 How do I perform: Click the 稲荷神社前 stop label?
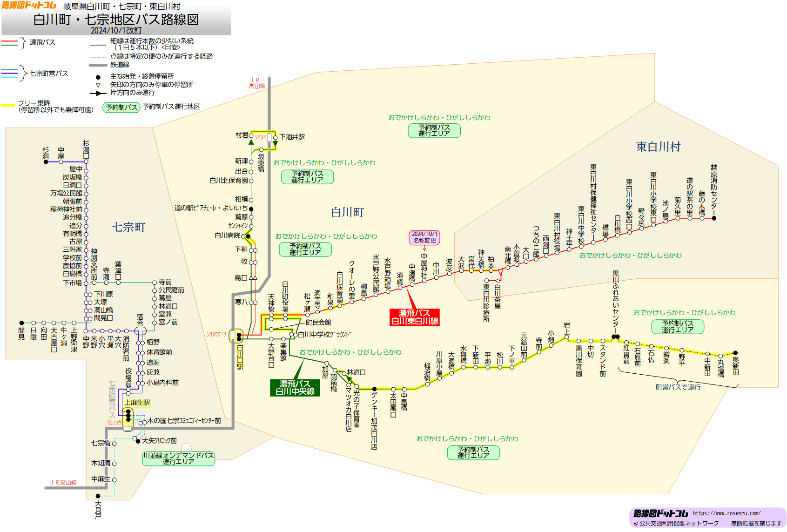pos(66,209)
